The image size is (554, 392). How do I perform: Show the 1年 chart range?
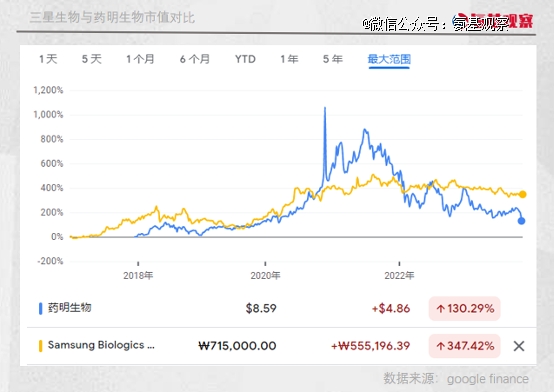[289, 59]
